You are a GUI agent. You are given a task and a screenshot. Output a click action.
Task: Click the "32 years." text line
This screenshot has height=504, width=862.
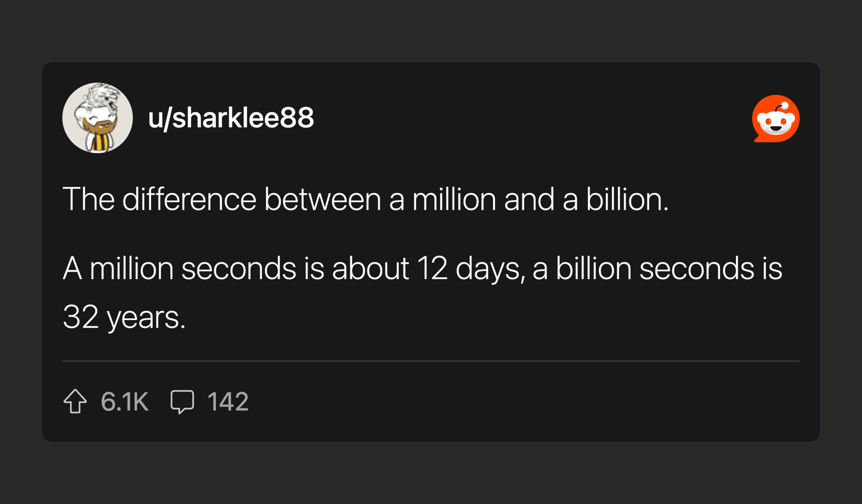[124, 317]
